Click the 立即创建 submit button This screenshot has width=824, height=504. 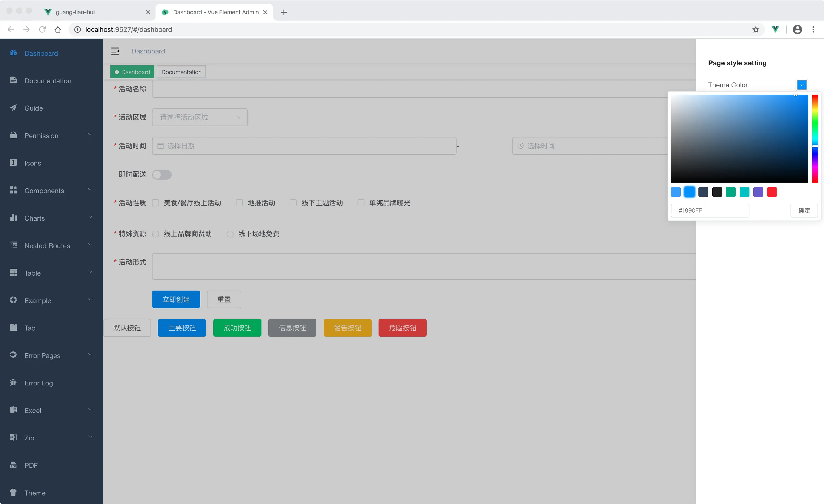pyautogui.click(x=176, y=299)
